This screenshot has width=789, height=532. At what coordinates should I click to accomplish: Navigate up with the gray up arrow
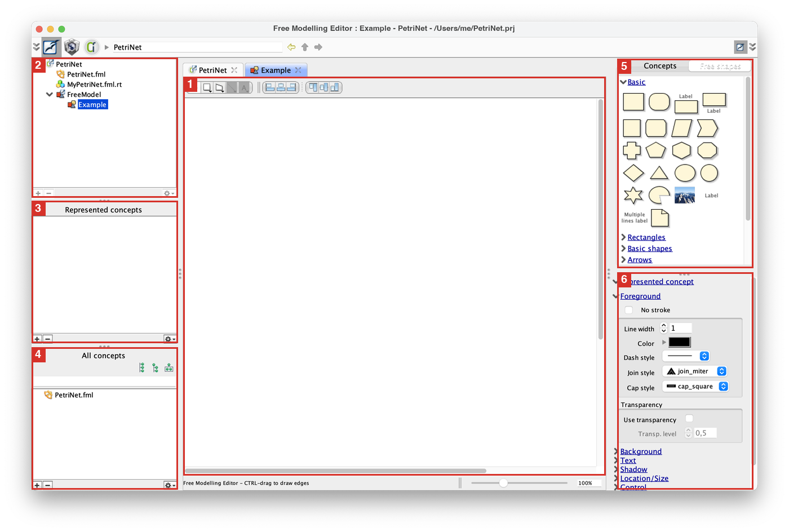click(305, 47)
